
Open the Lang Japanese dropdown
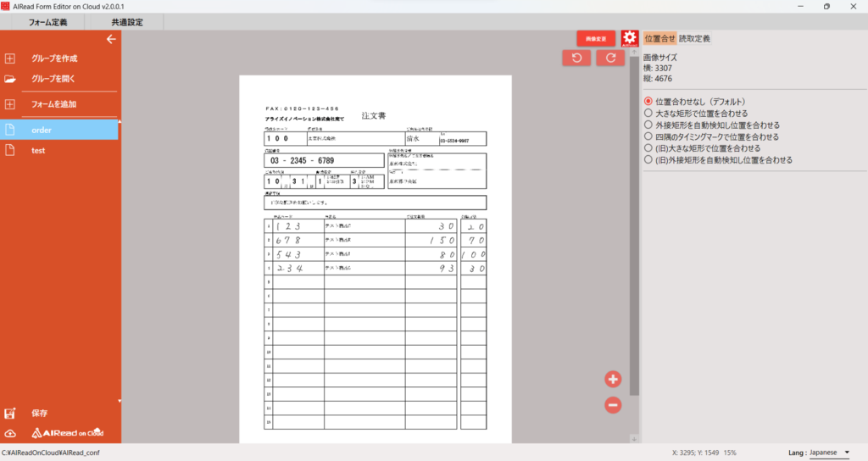(829, 453)
